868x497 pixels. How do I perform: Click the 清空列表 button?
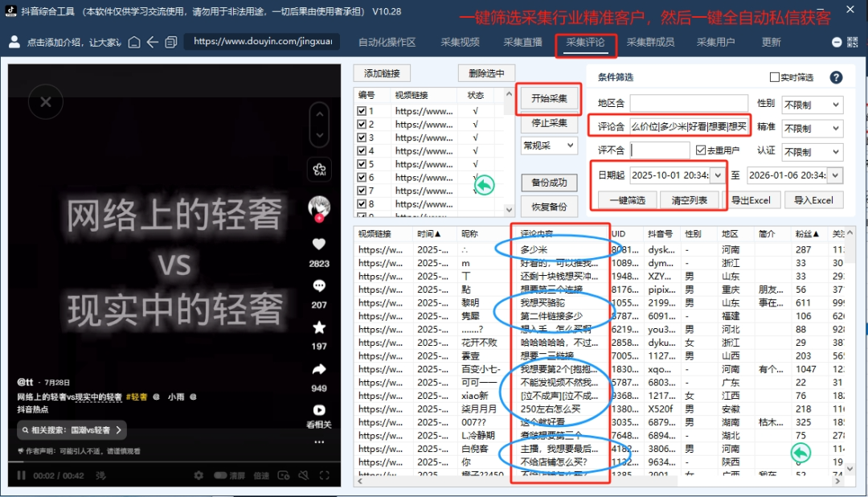pyautogui.click(x=690, y=200)
